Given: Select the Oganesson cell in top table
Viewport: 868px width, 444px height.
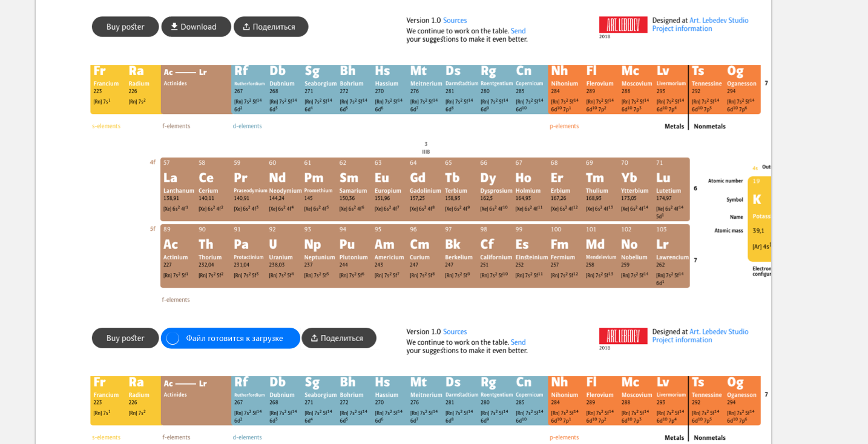Looking at the screenshot, I should click(742, 89).
